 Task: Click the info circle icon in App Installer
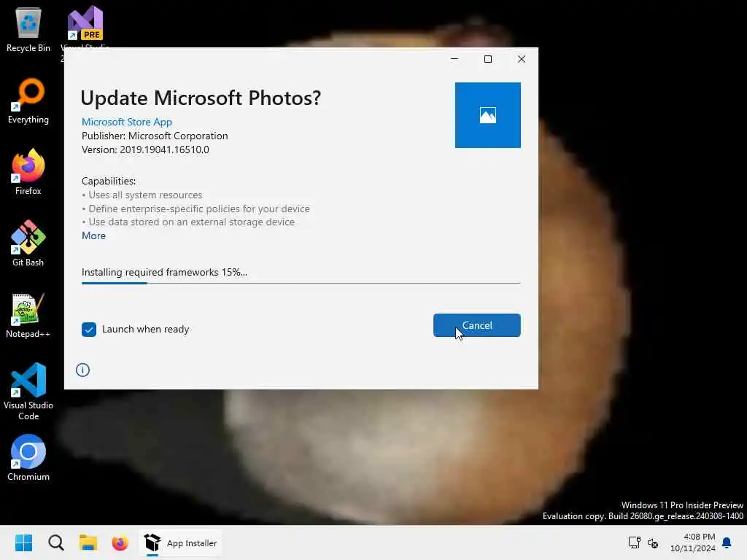[82, 370]
